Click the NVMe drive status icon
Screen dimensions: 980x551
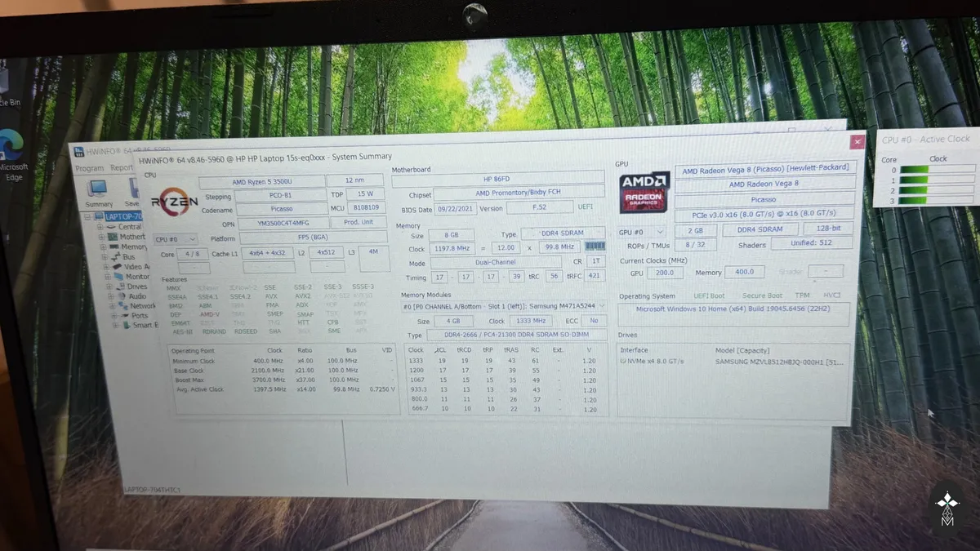(624, 361)
